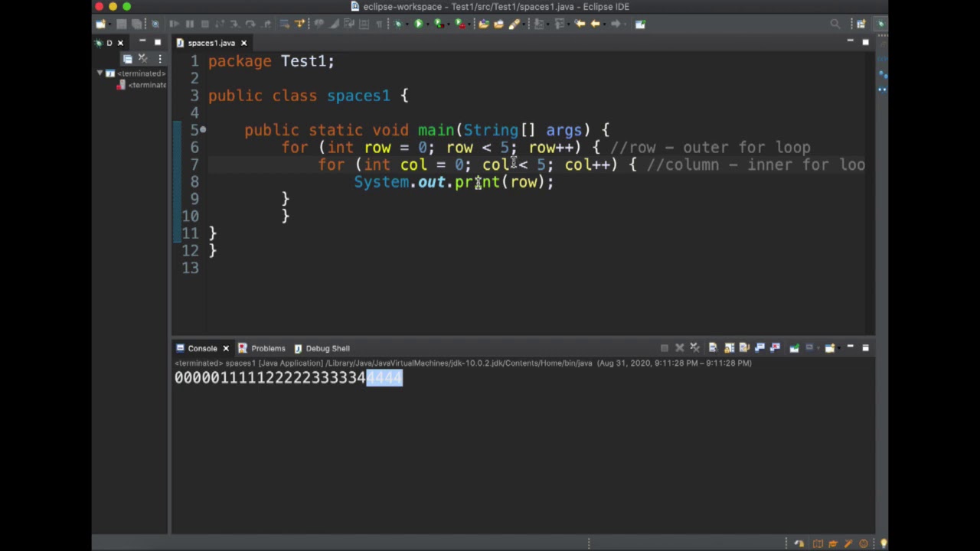
Task: Click Console Remove Launch X icon
Action: [x=680, y=348]
